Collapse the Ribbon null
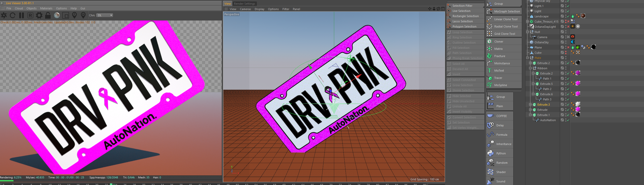 (x=530, y=68)
